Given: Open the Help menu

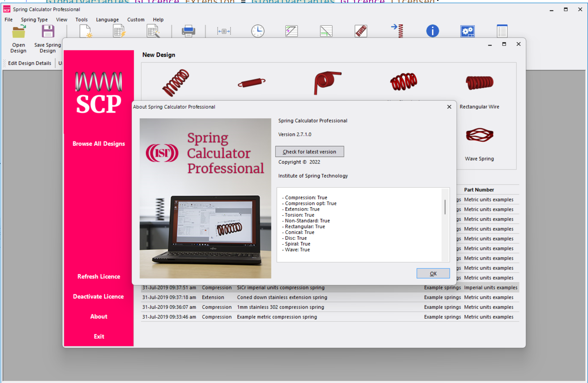Looking at the screenshot, I should tap(158, 20).
